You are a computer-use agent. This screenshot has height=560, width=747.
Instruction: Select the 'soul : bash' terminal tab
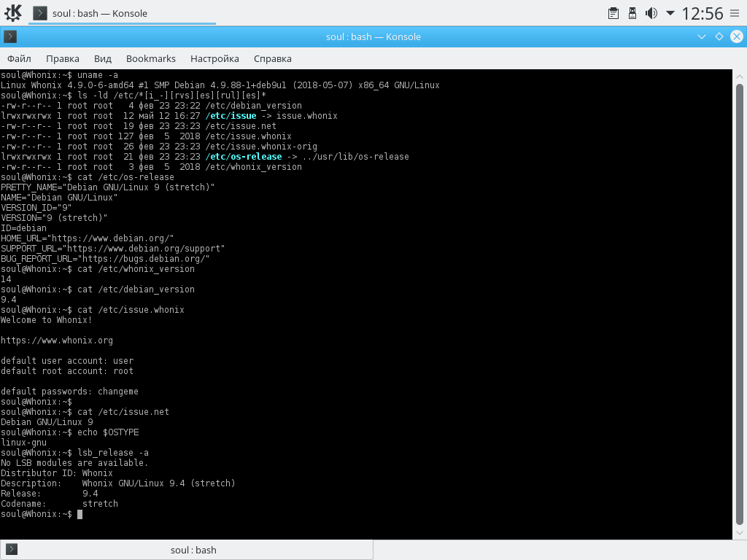(186, 550)
